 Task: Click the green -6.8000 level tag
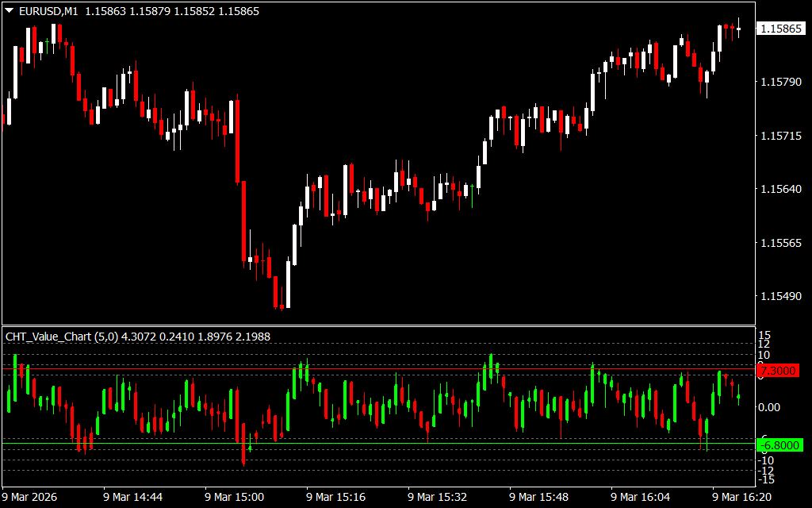(779, 444)
